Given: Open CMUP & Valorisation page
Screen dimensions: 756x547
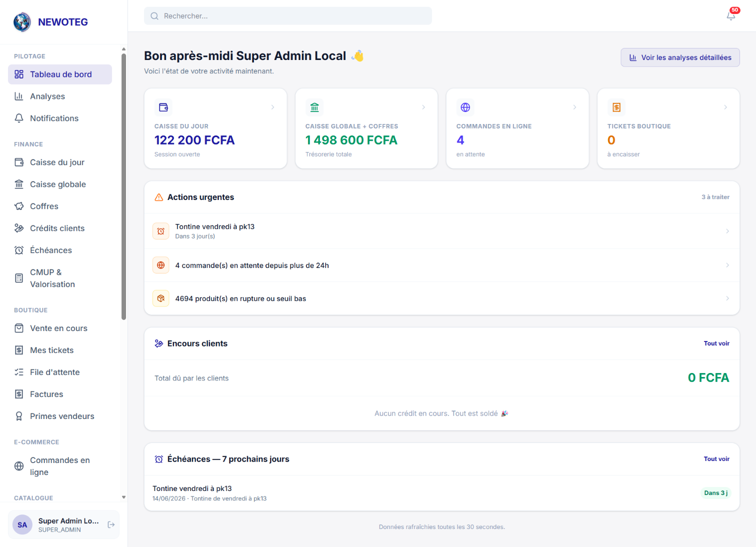Looking at the screenshot, I should point(60,278).
